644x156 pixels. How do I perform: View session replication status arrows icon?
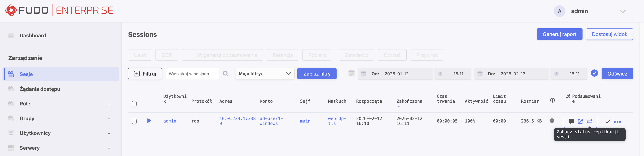[x=589, y=121]
